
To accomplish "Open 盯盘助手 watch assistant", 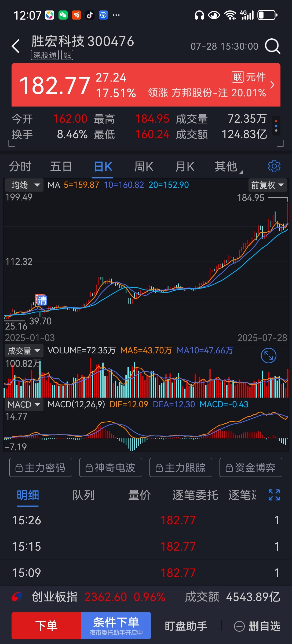I will click(x=186, y=626).
